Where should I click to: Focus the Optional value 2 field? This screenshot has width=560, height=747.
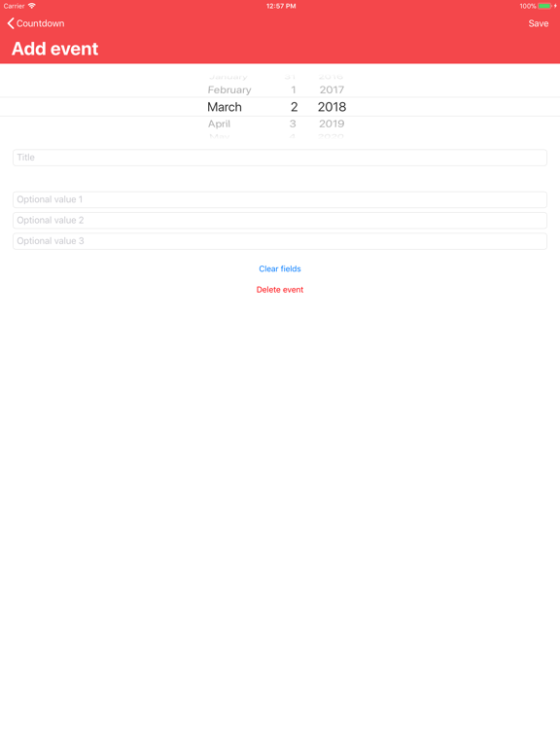(280, 221)
